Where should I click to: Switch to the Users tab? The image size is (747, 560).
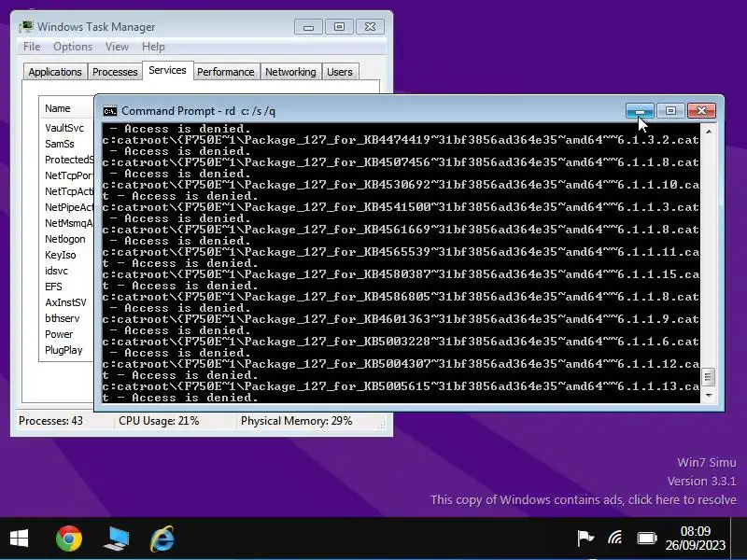pos(340,72)
